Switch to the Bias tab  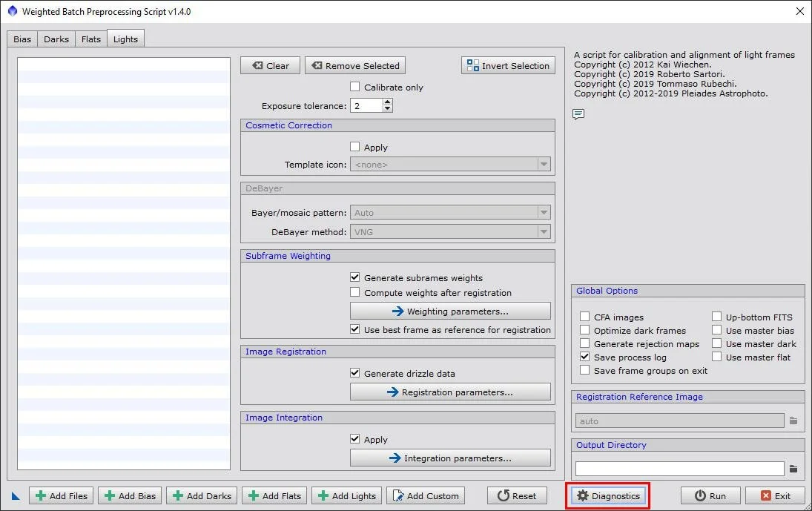pyautogui.click(x=22, y=39)
